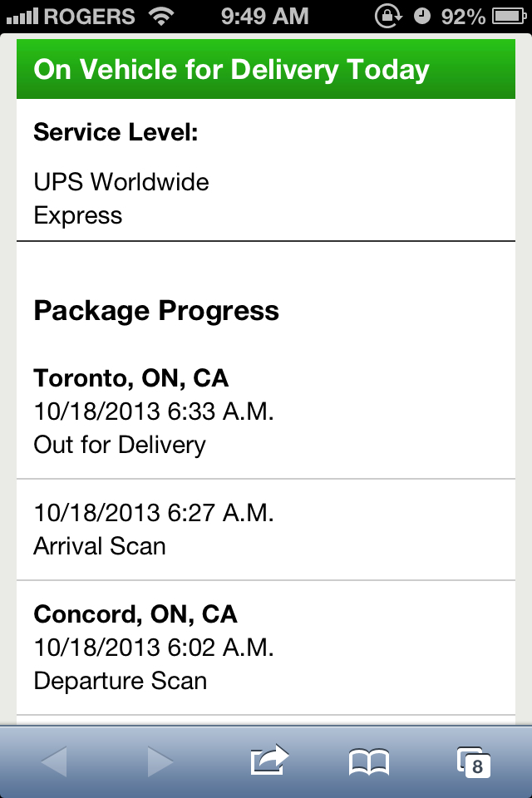
Task: Select the 6:27 A.M. Arrival Scan row
Action: coord(266,530)
